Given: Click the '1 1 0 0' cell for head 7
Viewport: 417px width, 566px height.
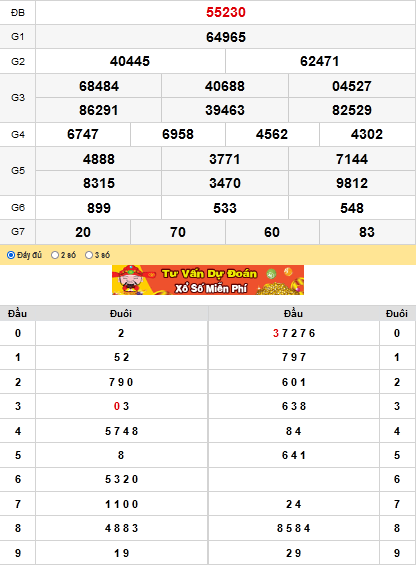Looking at the screenshot, I should click(x=121, y=504).
